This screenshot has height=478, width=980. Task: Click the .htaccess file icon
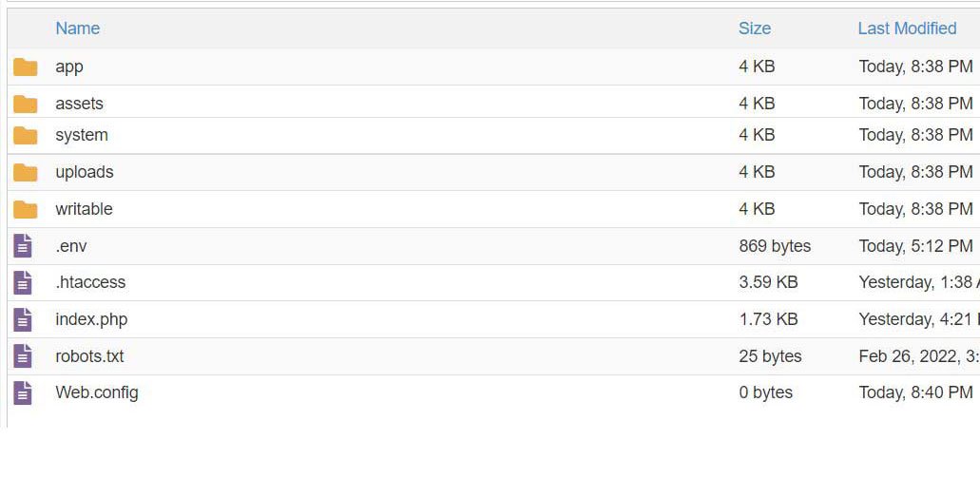[24, 282]
